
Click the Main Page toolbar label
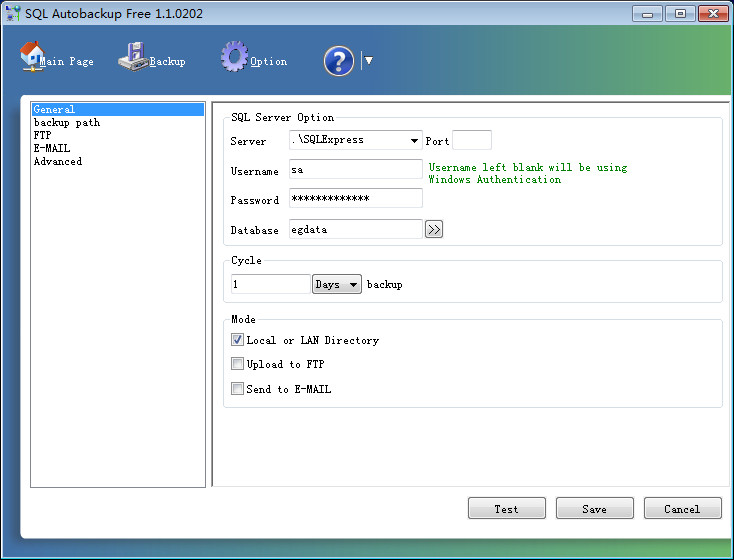tap(66, 61)
